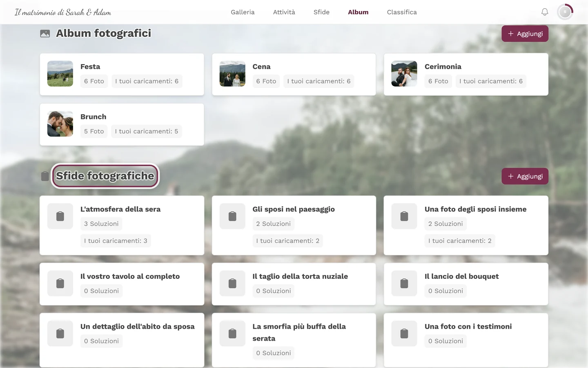
Task: Open the user profile avatar
Action: [565, 12]
